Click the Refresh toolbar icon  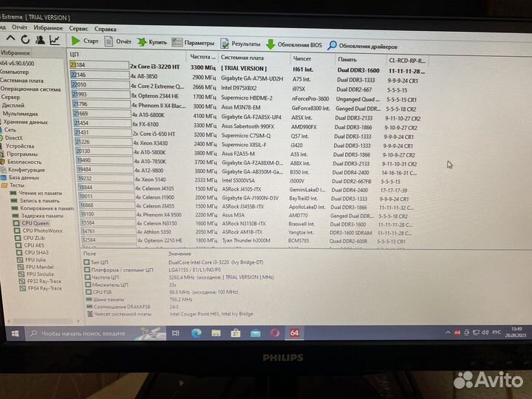point(25,40)
